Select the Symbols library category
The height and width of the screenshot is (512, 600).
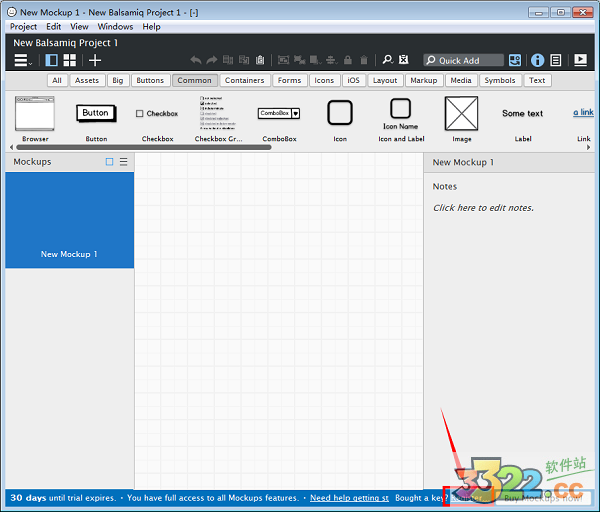point(500,80)
